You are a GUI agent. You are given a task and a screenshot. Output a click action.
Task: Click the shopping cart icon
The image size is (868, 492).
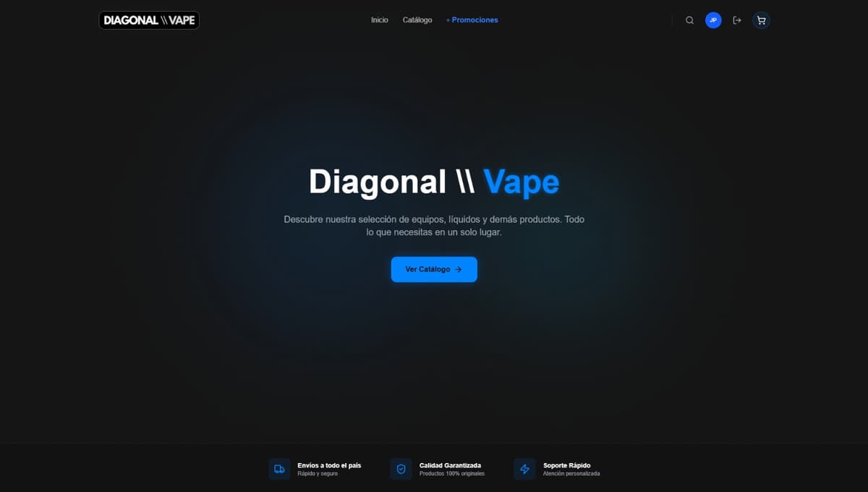pyautogui.click(x=761, y=20)
